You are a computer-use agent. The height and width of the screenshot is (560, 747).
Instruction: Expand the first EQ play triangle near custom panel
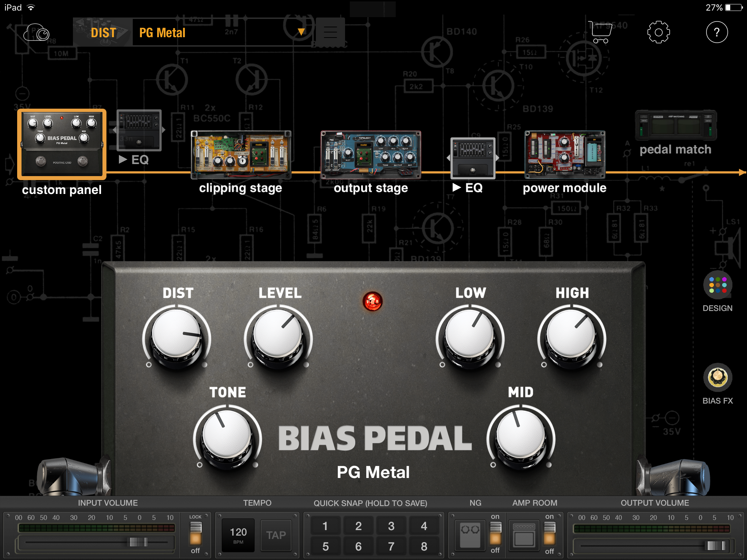pyautogui.click(x=123, y=159)
